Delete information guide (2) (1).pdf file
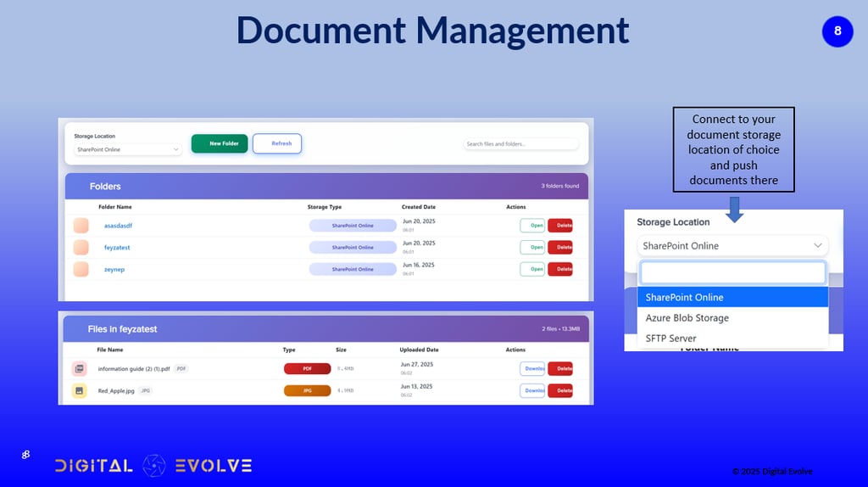This screenshot has height=487, width=868. [560, 368]
